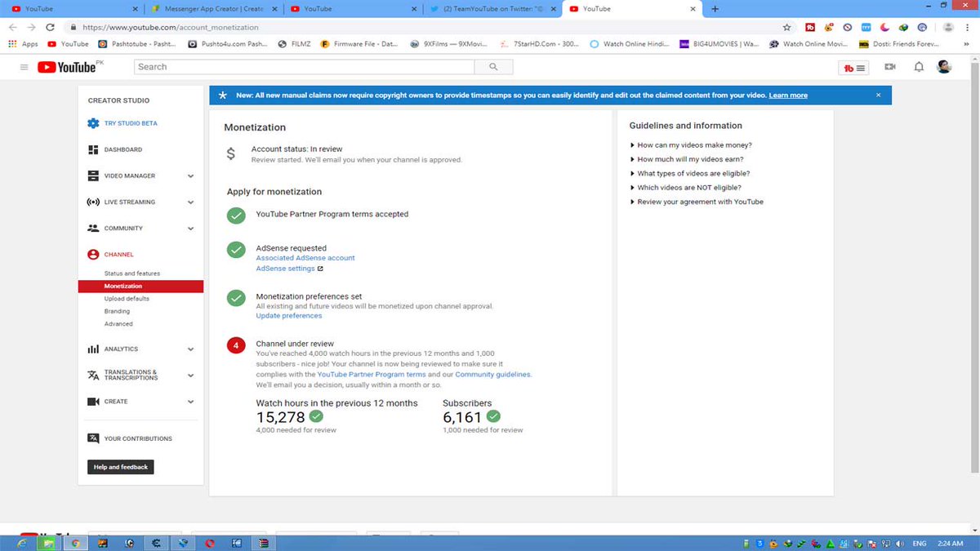The height and width of the screenshot is (551, 980).
Task: Click the Update preferences link
Action: [x=289, y=316]
